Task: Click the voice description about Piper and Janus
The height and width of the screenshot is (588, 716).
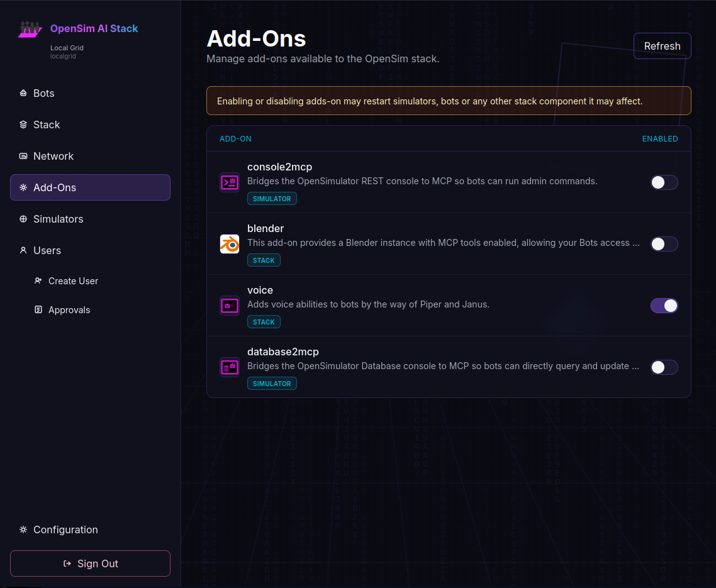Action: coord(369,304)
